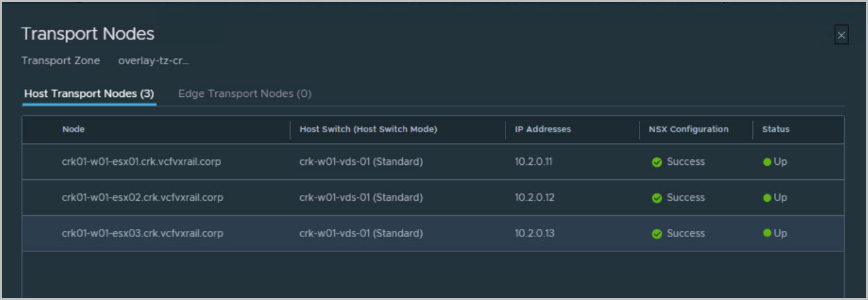Select node crk01-w01-esx02.crk.vcfvxrail.corp
This screenshot has height=300, width=868.
pyautogui.click(x=142, y=197)
